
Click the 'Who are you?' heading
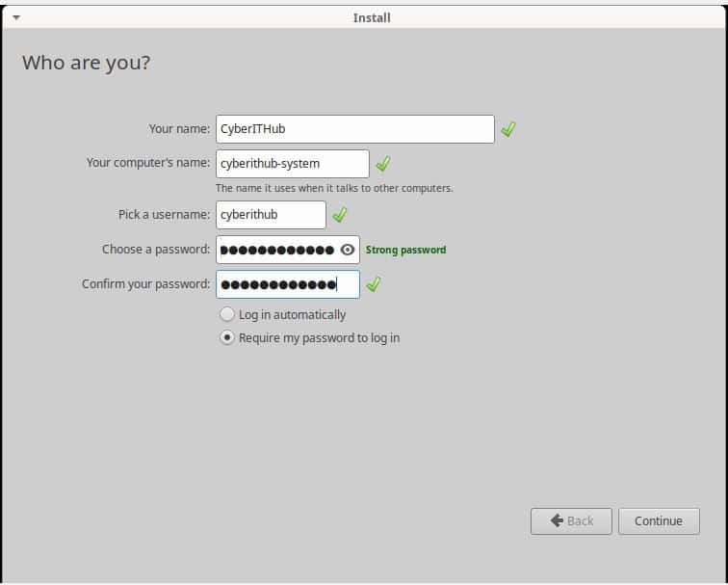coord(87,63)
